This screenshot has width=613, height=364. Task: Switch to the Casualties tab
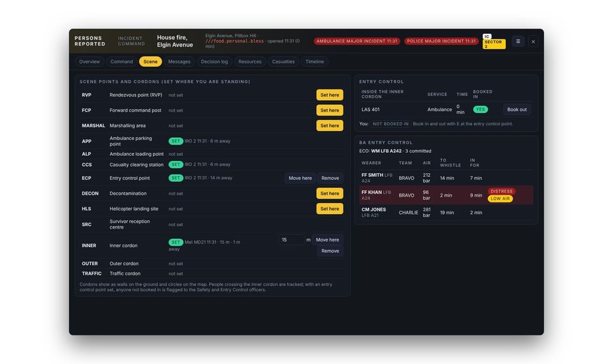[283, 62]
